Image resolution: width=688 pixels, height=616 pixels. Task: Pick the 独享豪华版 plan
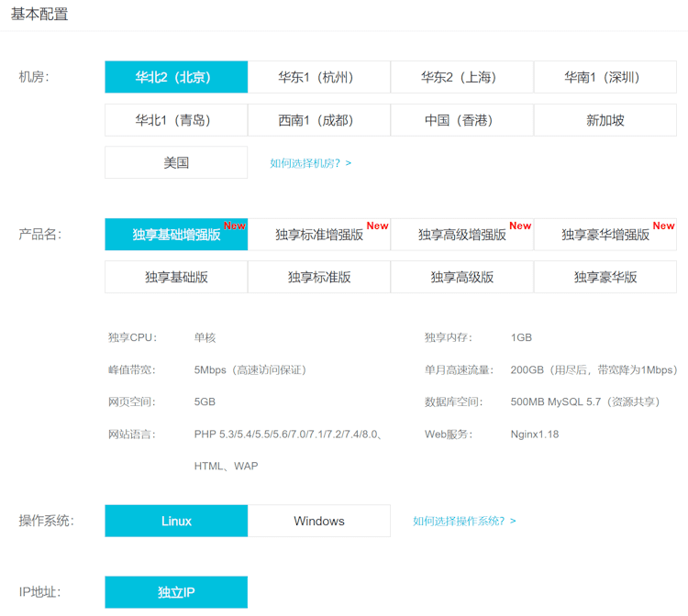(x=605, y=277)
